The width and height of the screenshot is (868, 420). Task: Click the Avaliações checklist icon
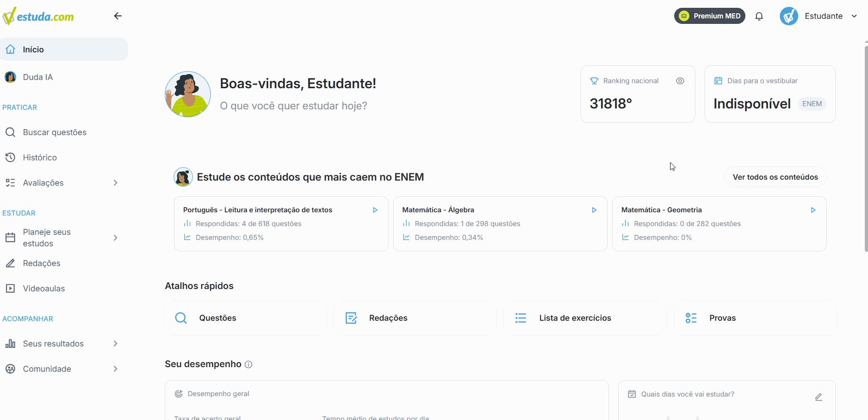tap(11, 183)
